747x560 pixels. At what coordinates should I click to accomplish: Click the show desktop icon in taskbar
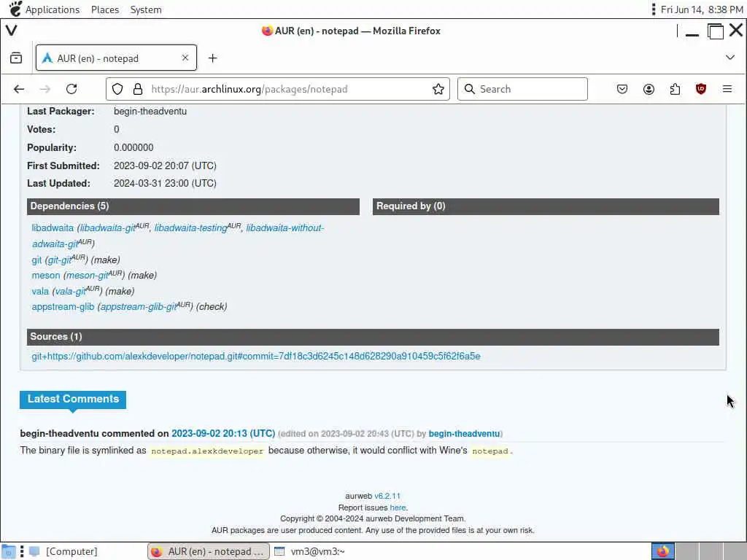[8, 551]
